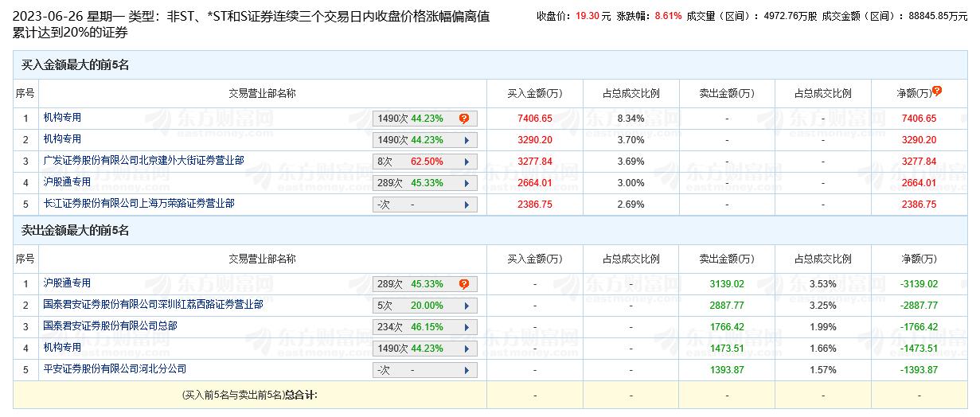Click the orange question mark beside 1490次 44.23% in first buy row
Screen dimensions: 980x417
464,119
